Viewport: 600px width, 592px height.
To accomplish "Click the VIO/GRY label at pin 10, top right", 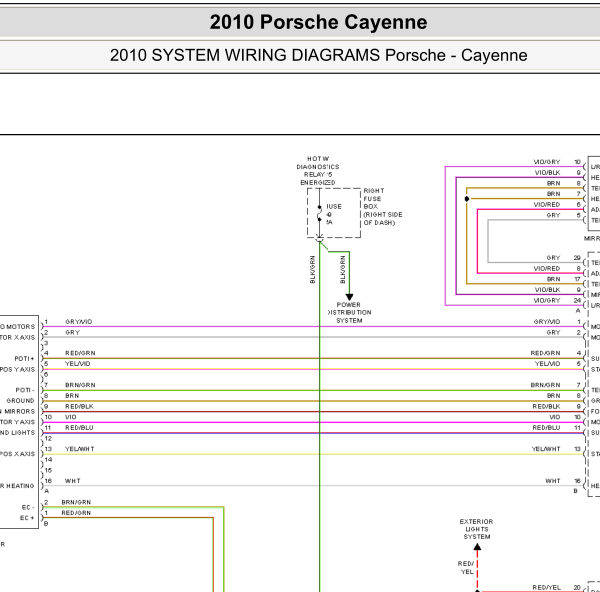I will pos(547,162).
